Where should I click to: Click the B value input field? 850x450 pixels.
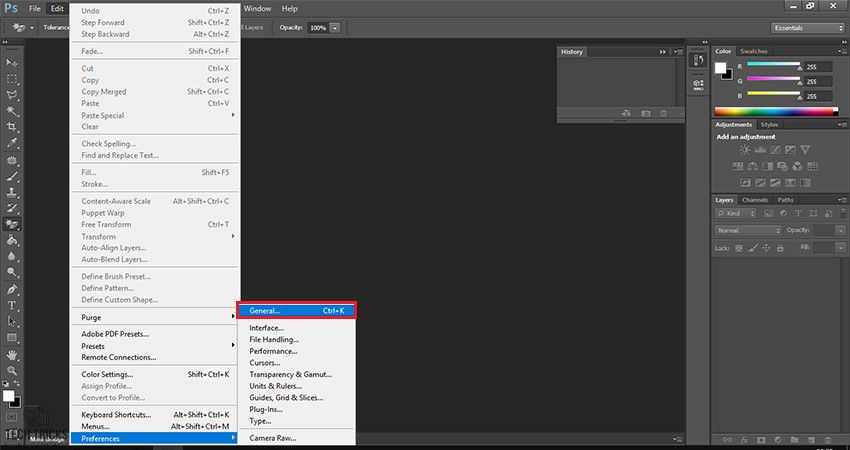point(818,97)
